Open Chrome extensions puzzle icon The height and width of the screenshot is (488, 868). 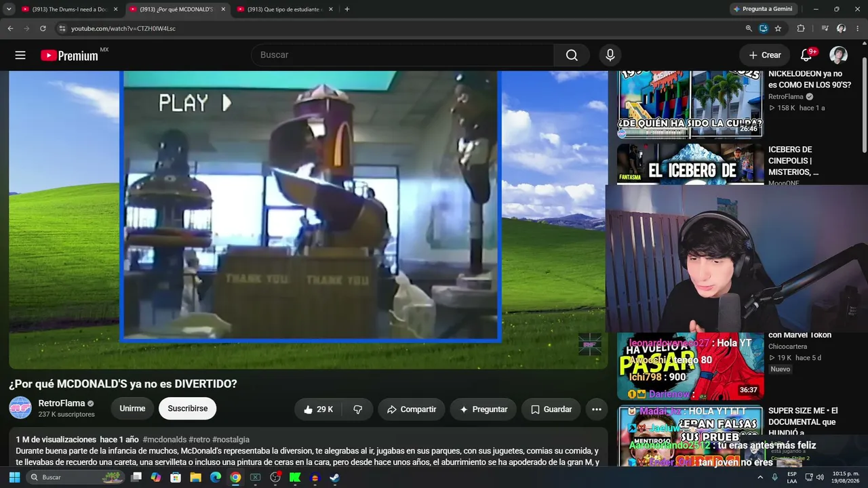(801, 28)
